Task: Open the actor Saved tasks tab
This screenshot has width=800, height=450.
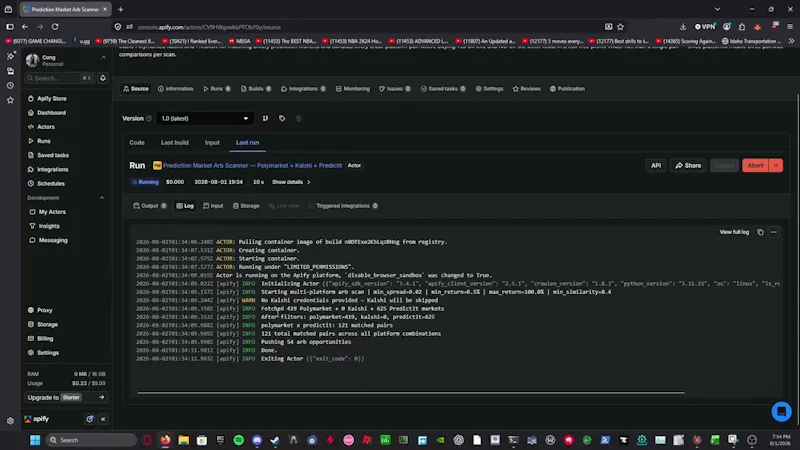Action: (x=443, y=89)
